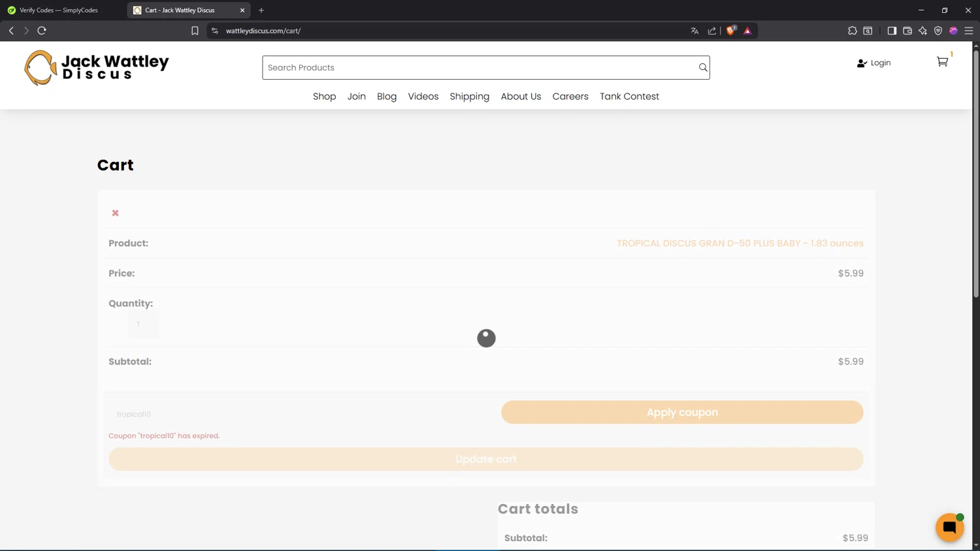The image size is (980, 551).
Task: Open the purple profile avatar icon
Action: [953, 31]
